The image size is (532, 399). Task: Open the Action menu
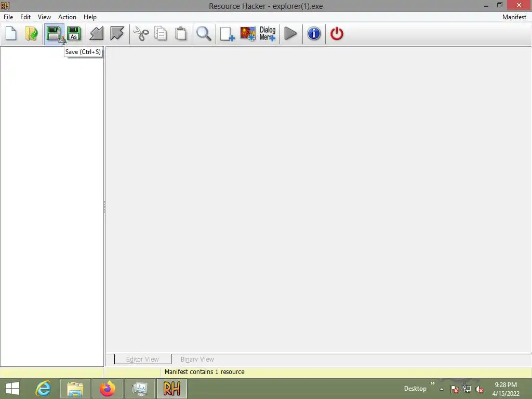click(x=67, y=17)
